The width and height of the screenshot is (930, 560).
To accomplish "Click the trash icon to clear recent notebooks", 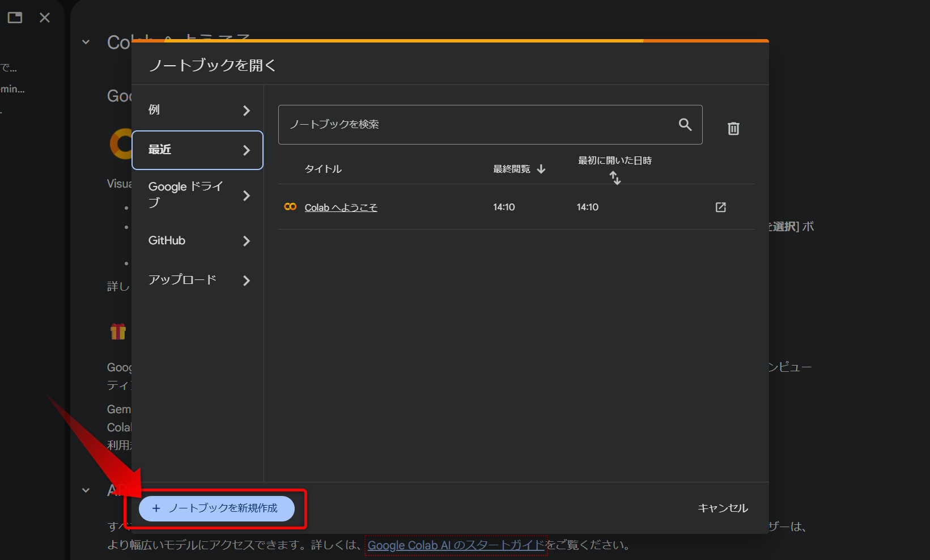I will (733, 129).
